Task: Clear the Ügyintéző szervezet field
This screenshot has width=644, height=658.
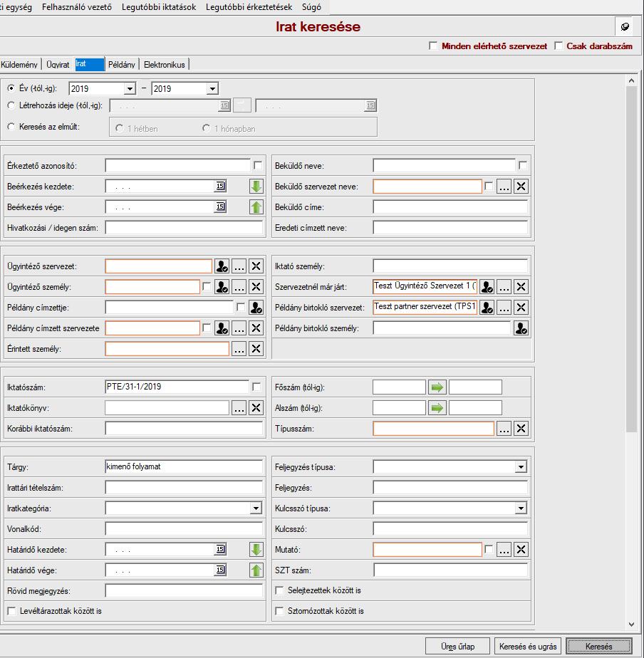Action: click(x=256, y=266)
